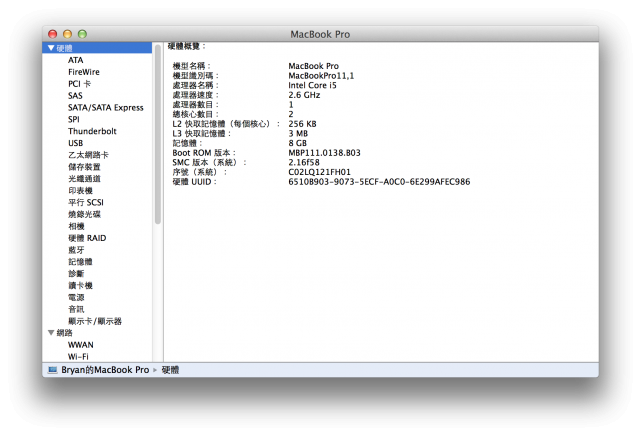Open the 硬體 RAID entry
This screenshot has height=436, width=640.
click(87, 238)
